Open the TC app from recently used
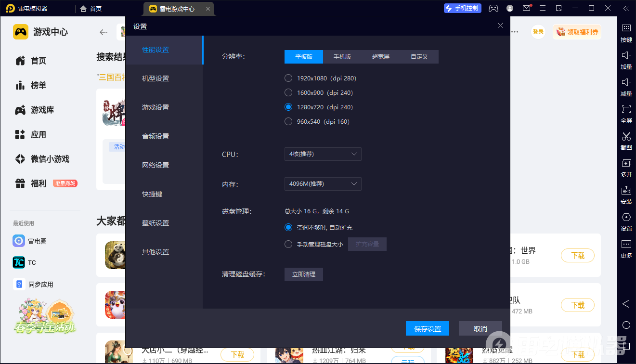The width and height of the screenshot is (636, 364). point(25,262)
